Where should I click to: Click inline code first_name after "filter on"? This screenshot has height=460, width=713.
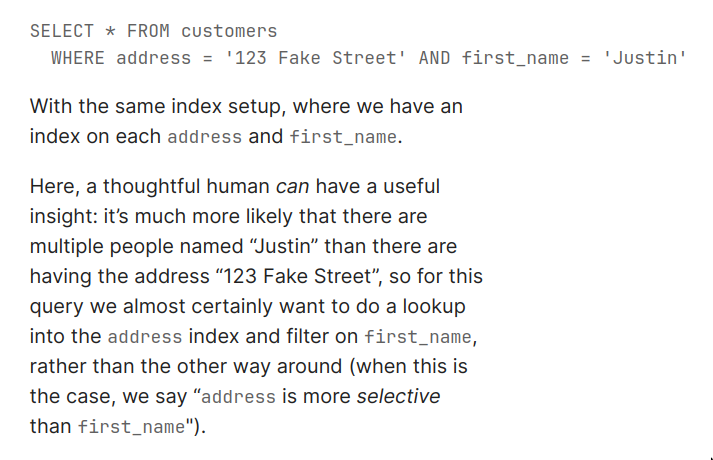pos(419,337)
